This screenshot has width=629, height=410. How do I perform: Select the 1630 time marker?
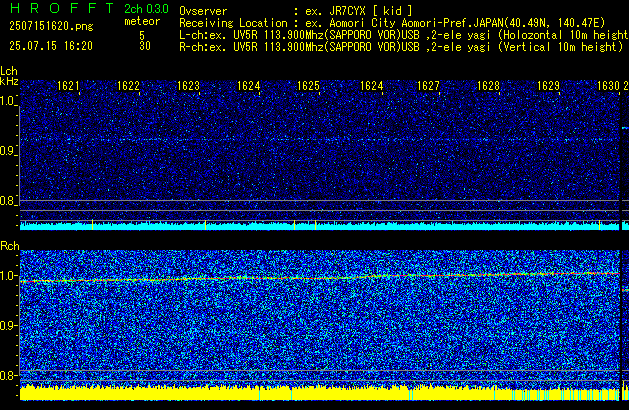[x=609, y=86]
